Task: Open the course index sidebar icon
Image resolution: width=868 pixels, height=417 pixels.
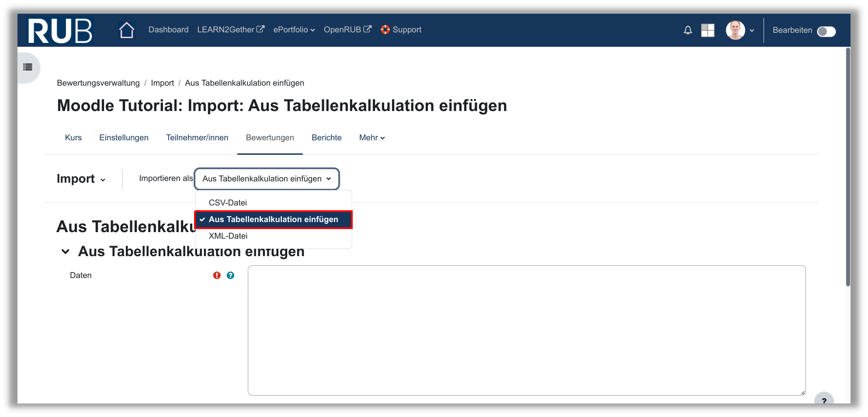Action: [x=28, y=67]
